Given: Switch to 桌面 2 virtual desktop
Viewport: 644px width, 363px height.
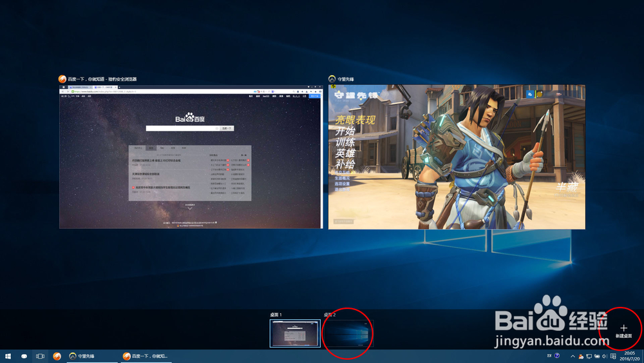Looking at the screenshot, I should pyautogui.click(x=348, y=333).
